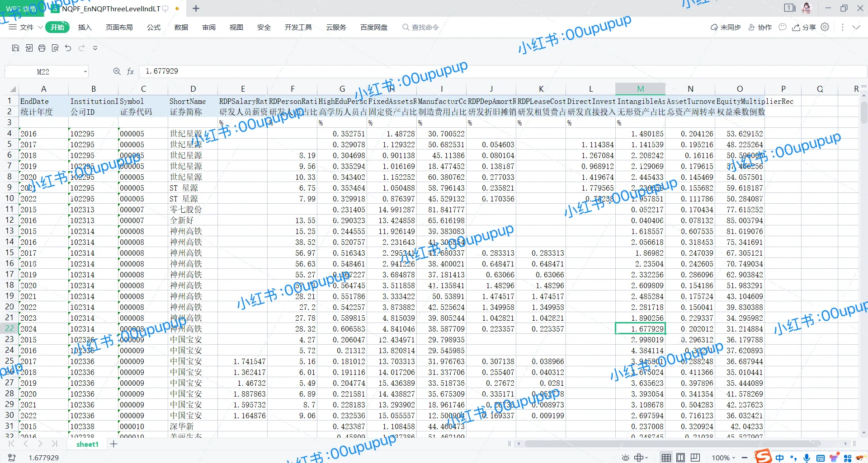This screenshot has width=868, height=463.
Task: Switch to Page Break Preview in status bar
Action: (695, 458)
